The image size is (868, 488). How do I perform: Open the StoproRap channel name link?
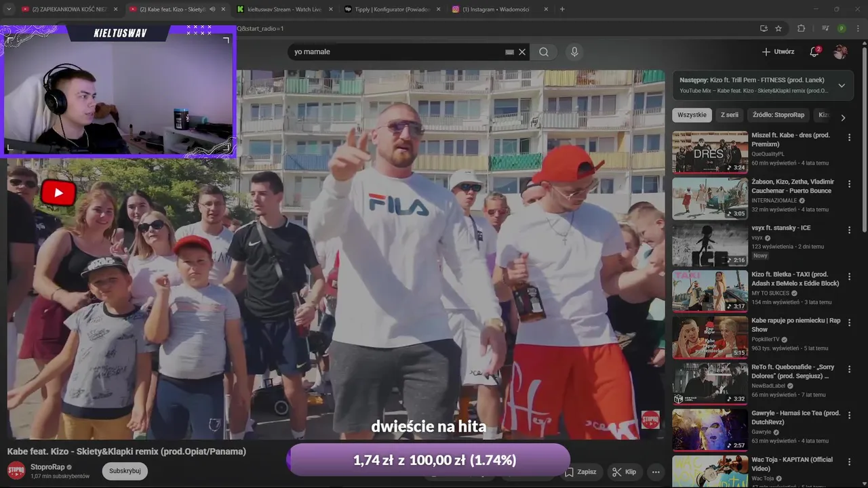[47, 467]
